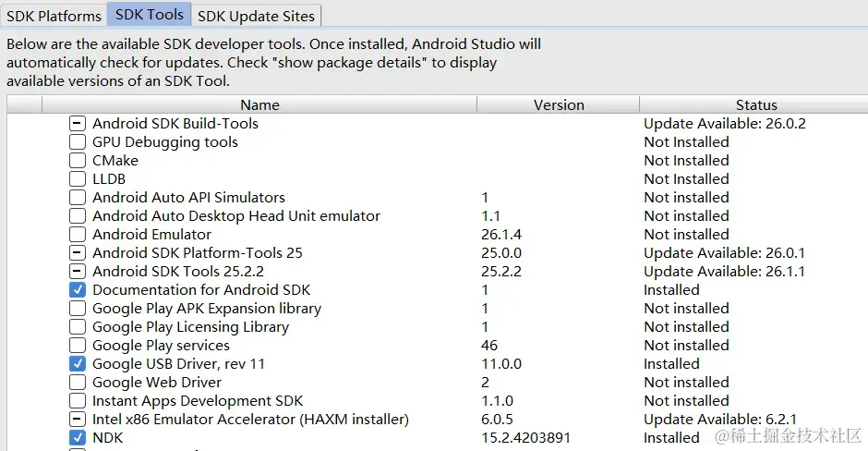
Task: Check the Google Web Driver checkbox
Action: click(x=78, y=383)
